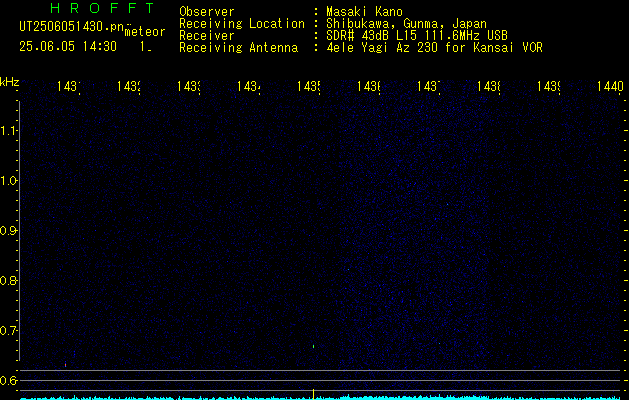
Task: Click the Observer label
Action: click(x=207, y=12)
